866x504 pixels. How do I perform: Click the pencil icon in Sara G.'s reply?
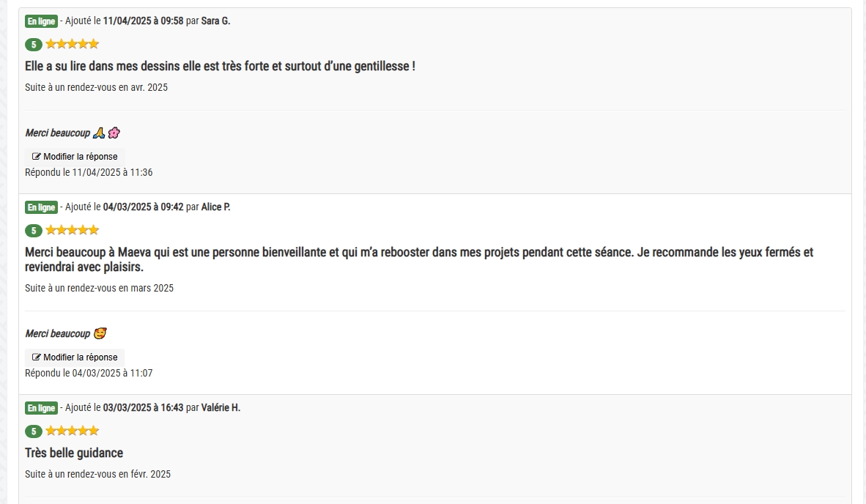pyautogui.click(x=37, y=156)
